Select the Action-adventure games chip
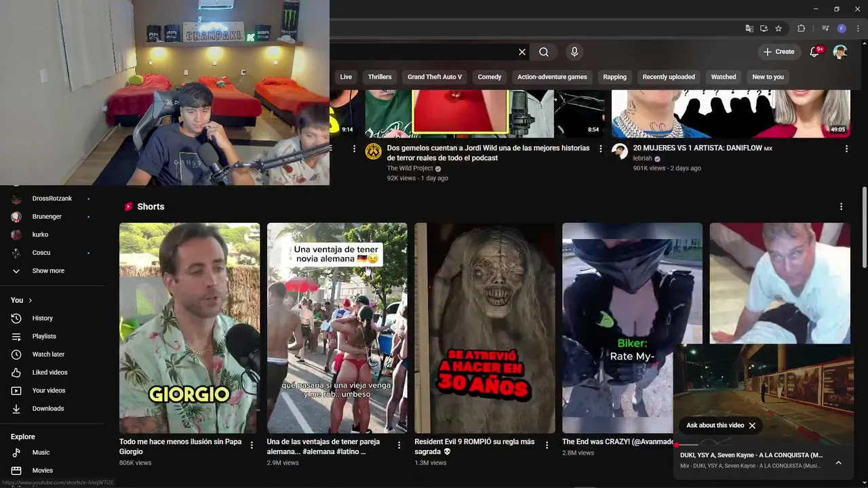This screenshot has height=488, width=868. (552, 77)
